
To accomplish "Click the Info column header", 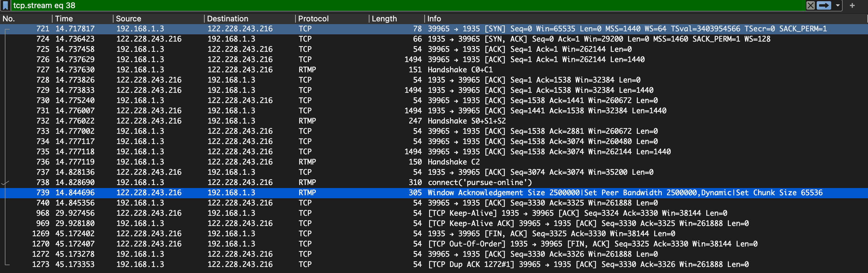I will coord(434,18).
